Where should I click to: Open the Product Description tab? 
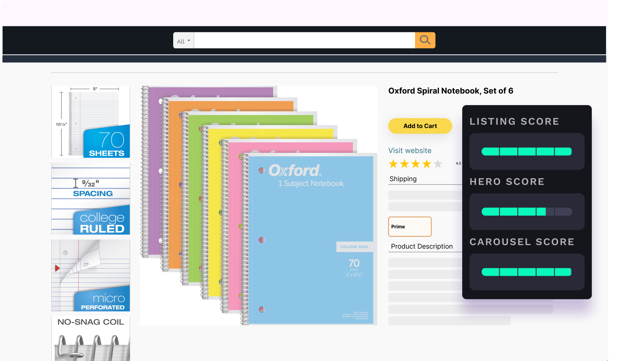pos(421,247)
